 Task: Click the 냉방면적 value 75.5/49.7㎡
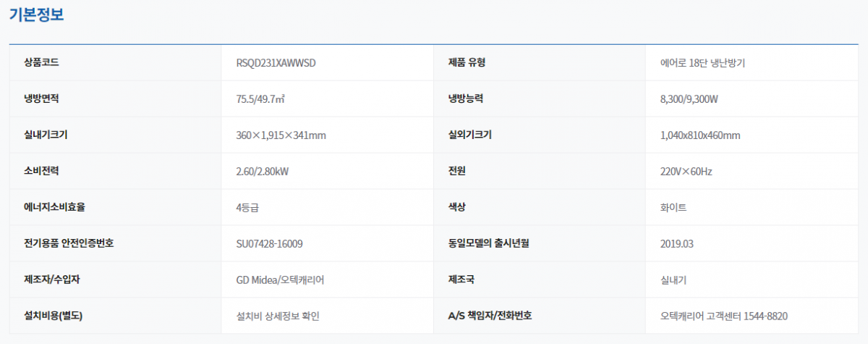pos(260,98)
